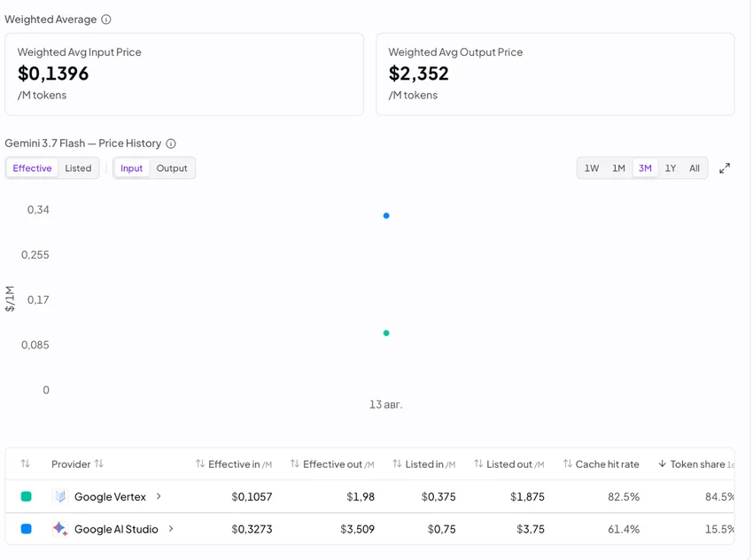This screenshot has width=753, height=560.
Task: Click AI Studio effective out $3,509
Action: tap(357, 529)
